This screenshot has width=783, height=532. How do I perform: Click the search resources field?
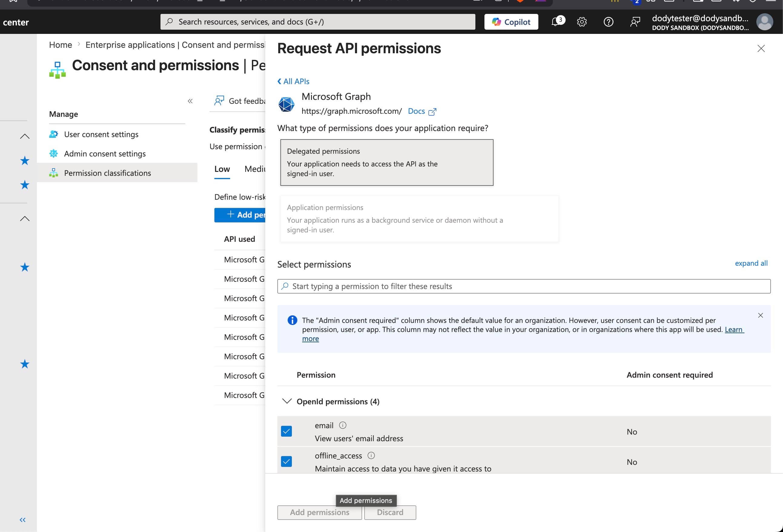318,22
